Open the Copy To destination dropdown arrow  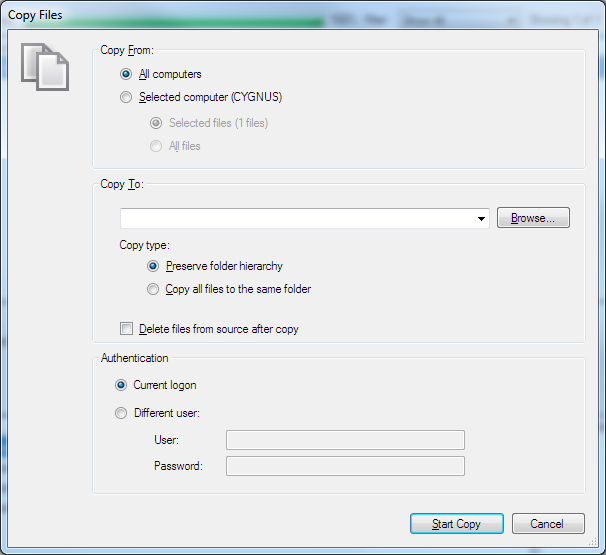pyautogui.click(x=481, y=218)
